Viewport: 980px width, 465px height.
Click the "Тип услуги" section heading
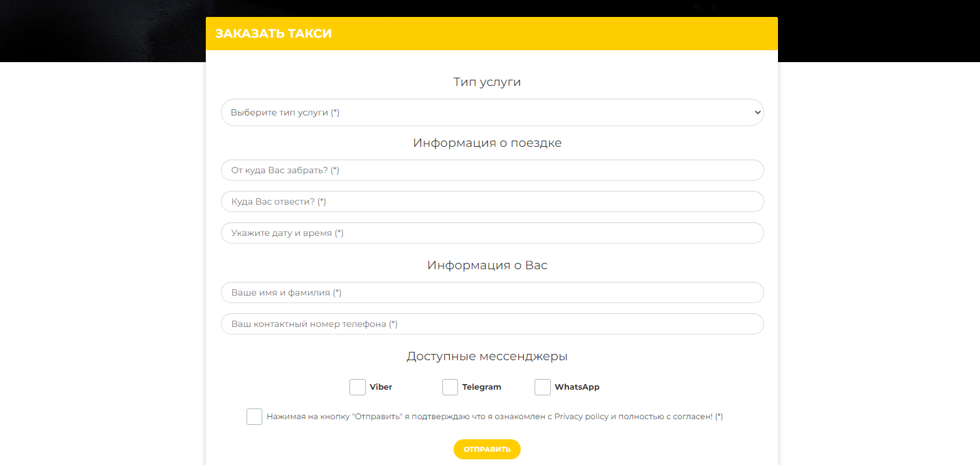click(487, 82)
